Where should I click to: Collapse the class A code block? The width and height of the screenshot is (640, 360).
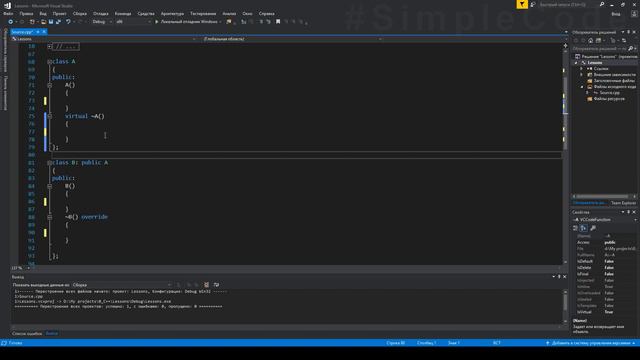49,62
